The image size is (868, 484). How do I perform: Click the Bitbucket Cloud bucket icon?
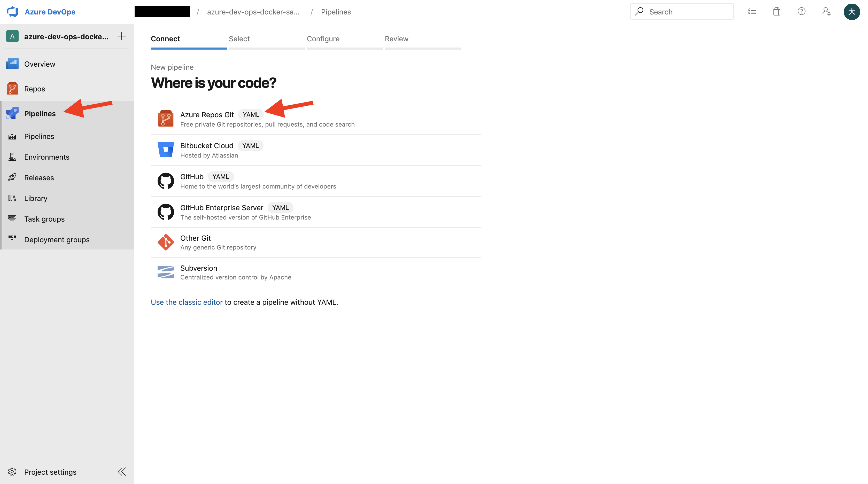tap(166, 149)
